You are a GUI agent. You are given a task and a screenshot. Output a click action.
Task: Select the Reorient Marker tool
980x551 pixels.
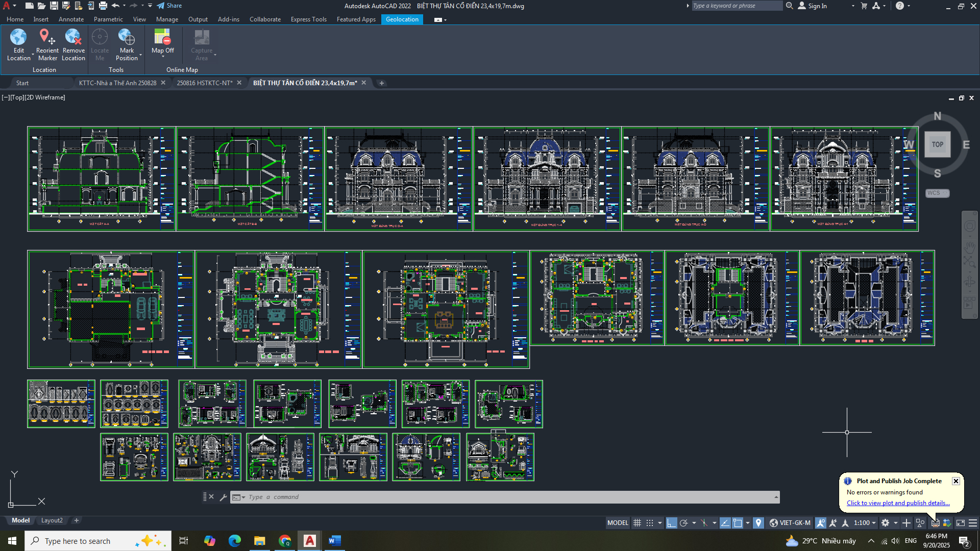(x=47, y=37)
